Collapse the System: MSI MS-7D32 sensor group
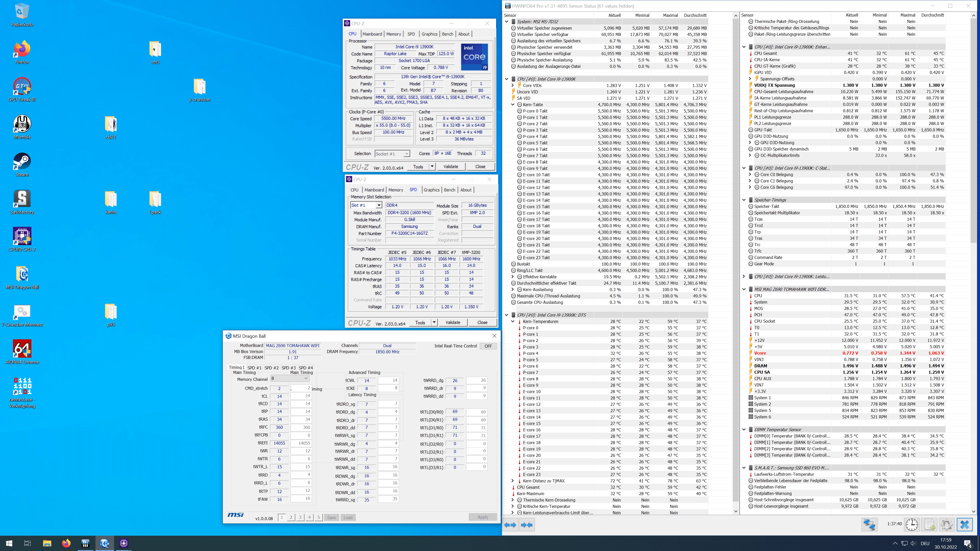This screenshot has width=980, height=551. pos(507,22)
